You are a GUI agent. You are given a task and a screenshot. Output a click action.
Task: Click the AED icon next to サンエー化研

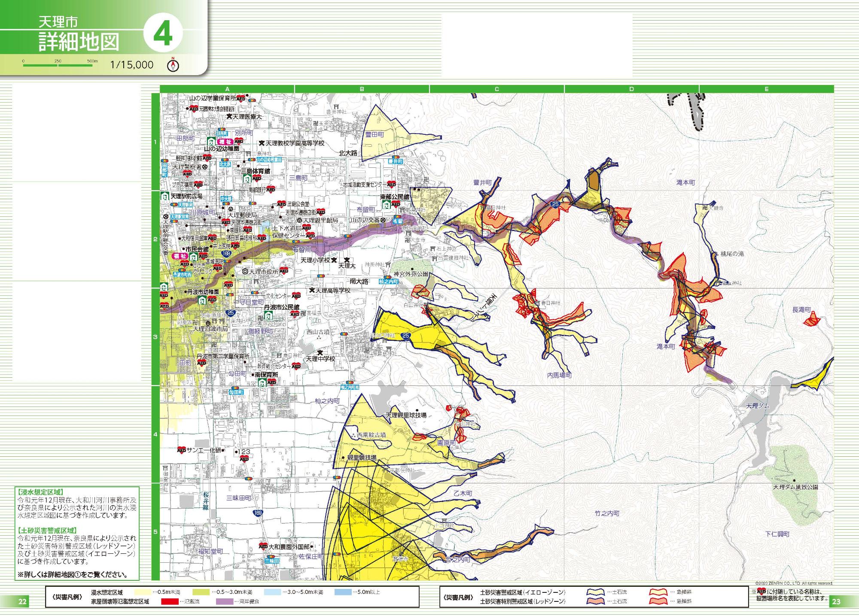[x=181, y=450]
